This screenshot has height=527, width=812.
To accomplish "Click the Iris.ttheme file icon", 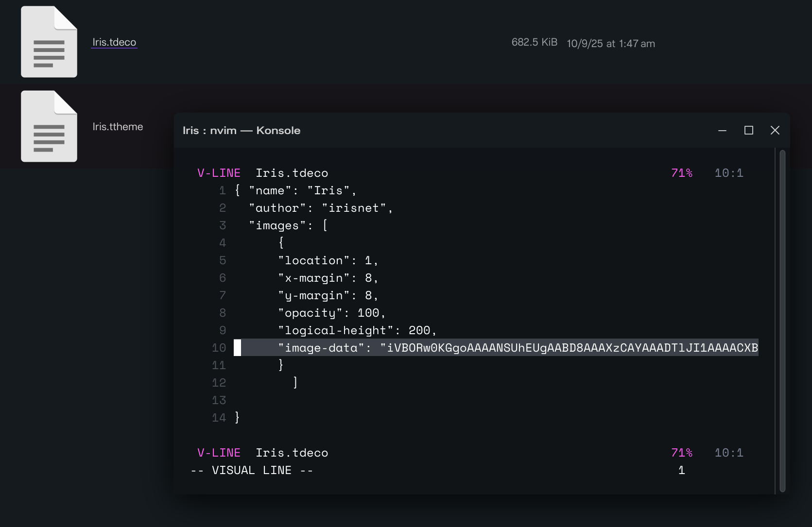I will coord(49,126).
